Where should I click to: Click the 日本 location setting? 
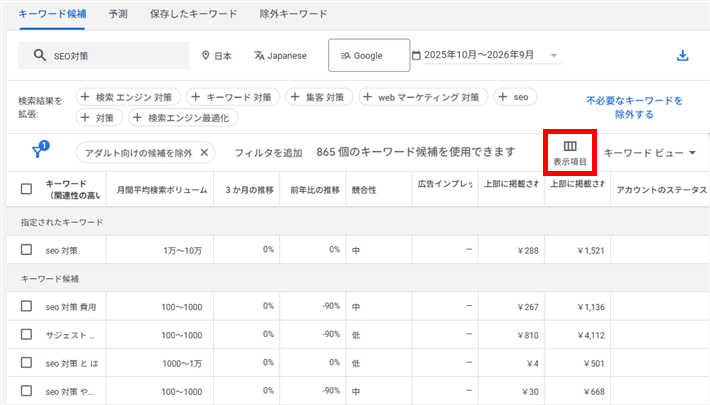[x=217, y=55]
